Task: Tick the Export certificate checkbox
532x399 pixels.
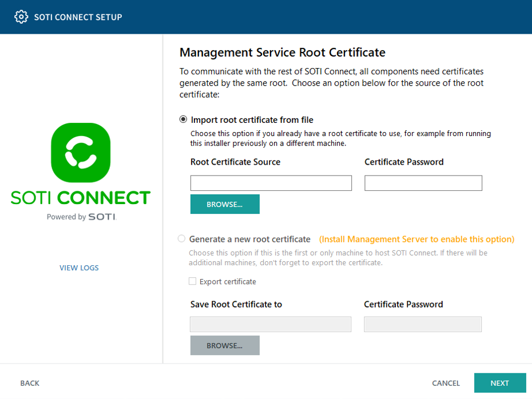Action: (x=192, y=281)
